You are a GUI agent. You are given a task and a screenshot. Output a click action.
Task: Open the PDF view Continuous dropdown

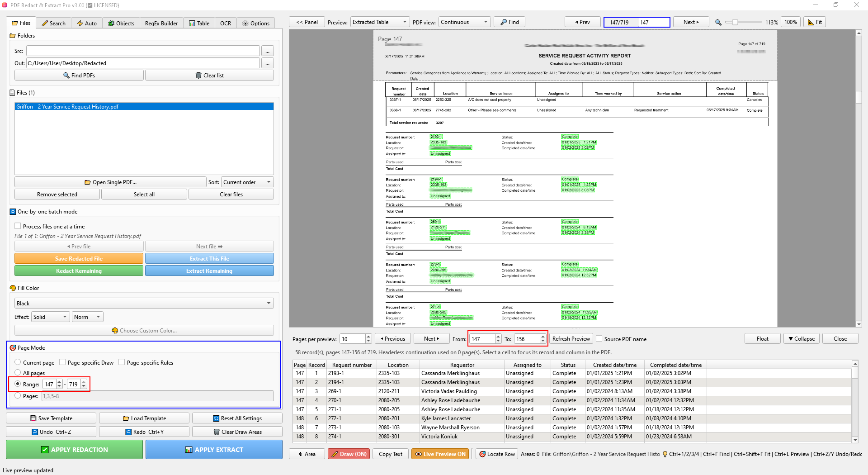465,22
